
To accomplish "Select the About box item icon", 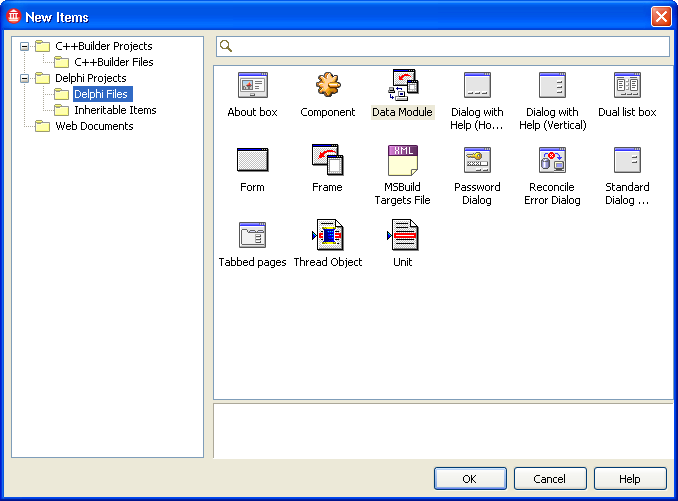I will [x=253, y=85].
